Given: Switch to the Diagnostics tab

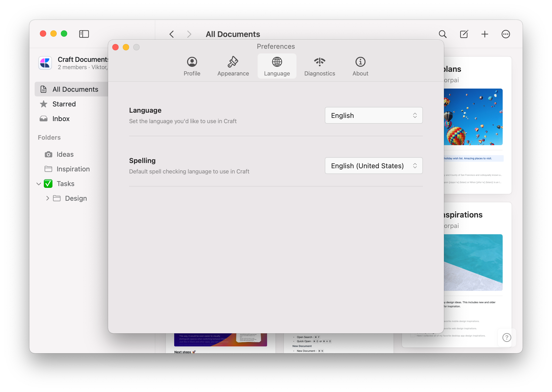Looking at the screenshot, I should click(320, 66).
